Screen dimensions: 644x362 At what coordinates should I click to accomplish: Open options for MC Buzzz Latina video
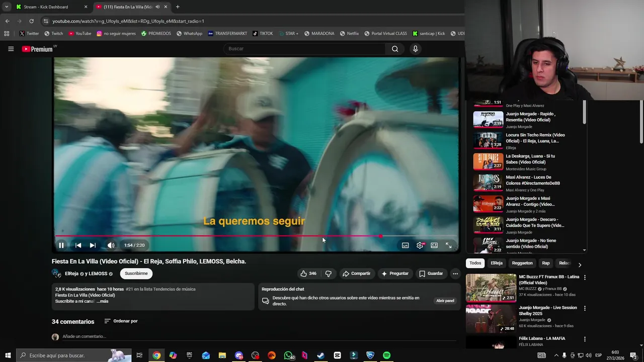coord(585,278)
